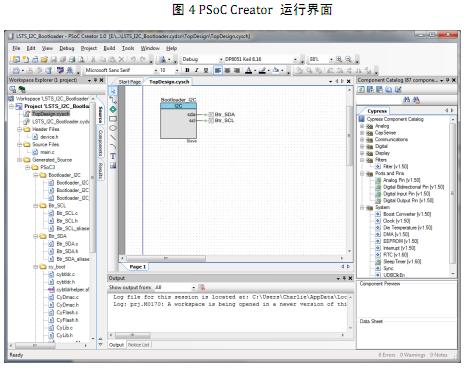Click the zoom in magnifier icon
Viewport: 468px width, 371px height.
(x=339, y=59)
